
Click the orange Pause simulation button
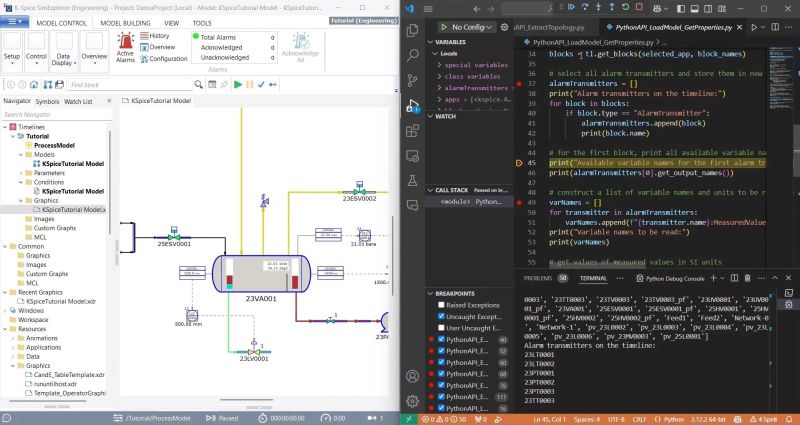tap(250, 85)
